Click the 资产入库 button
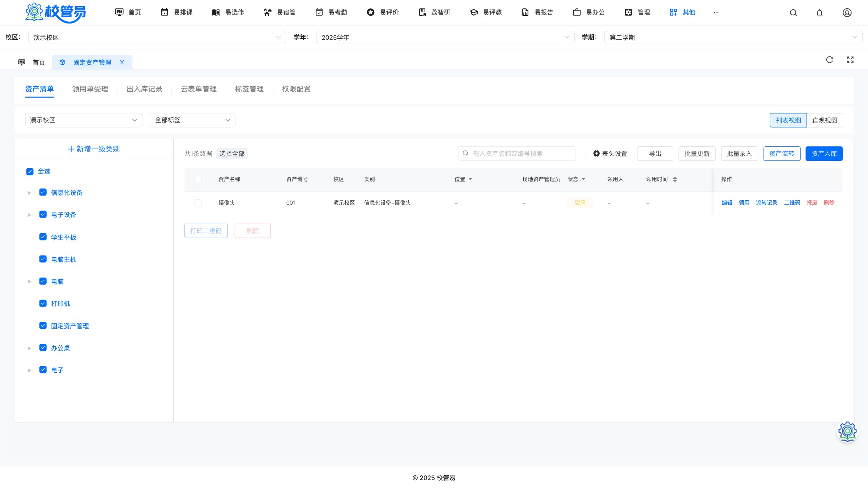This screenshot has width=868, height=488. (x=824, y=154)
